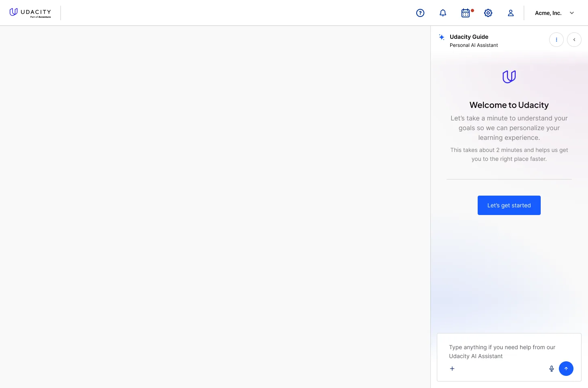This screenshot has width=588, height=388.
Task: Open the help question mark icon
Action: (x=420, y=13)
